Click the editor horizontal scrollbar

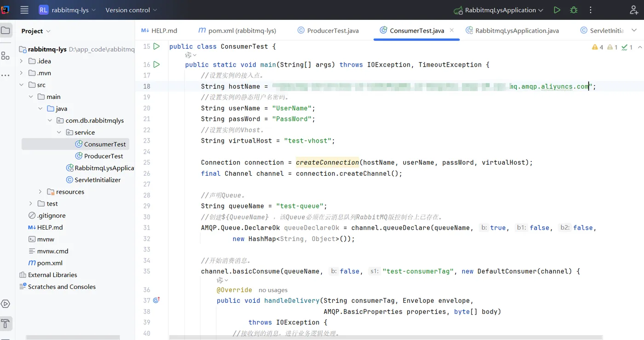point(386,337)
